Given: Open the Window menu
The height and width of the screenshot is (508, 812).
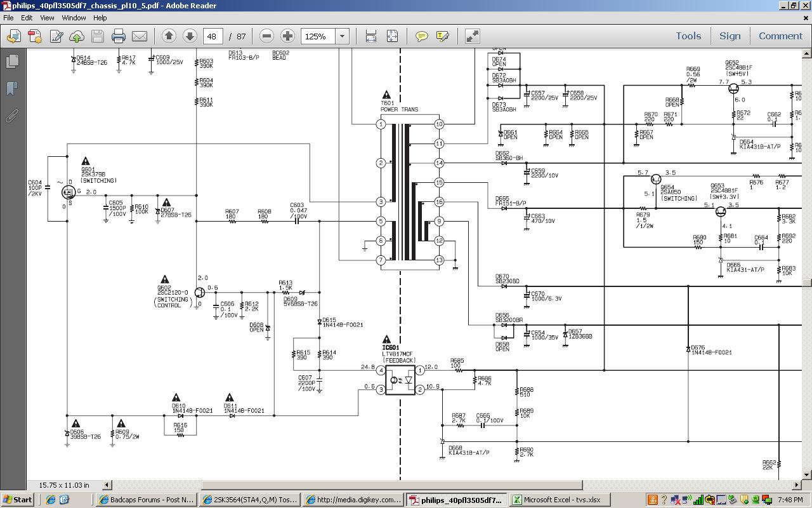Looking at the screenshot, I should pyautogui.click(x=74, y=18).
